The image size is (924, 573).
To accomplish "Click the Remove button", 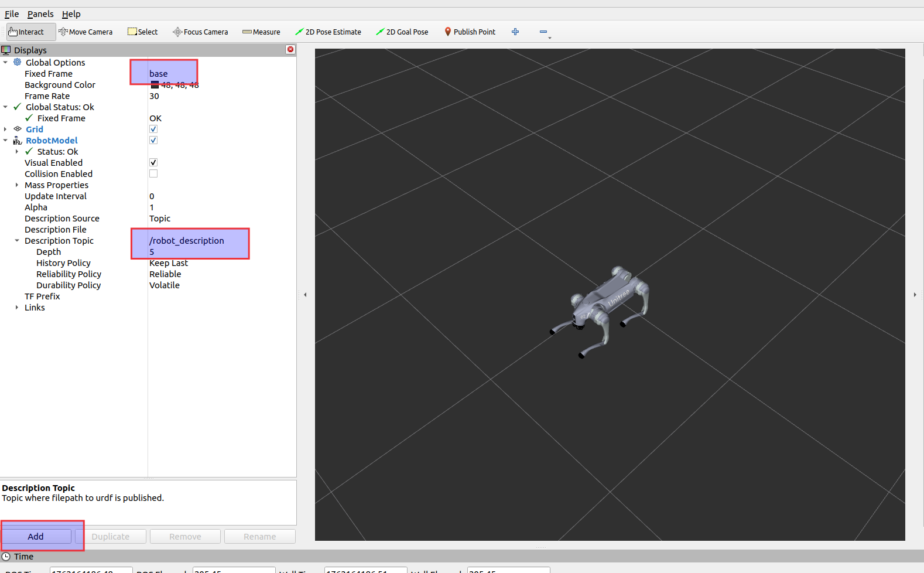I will [185, 536].
